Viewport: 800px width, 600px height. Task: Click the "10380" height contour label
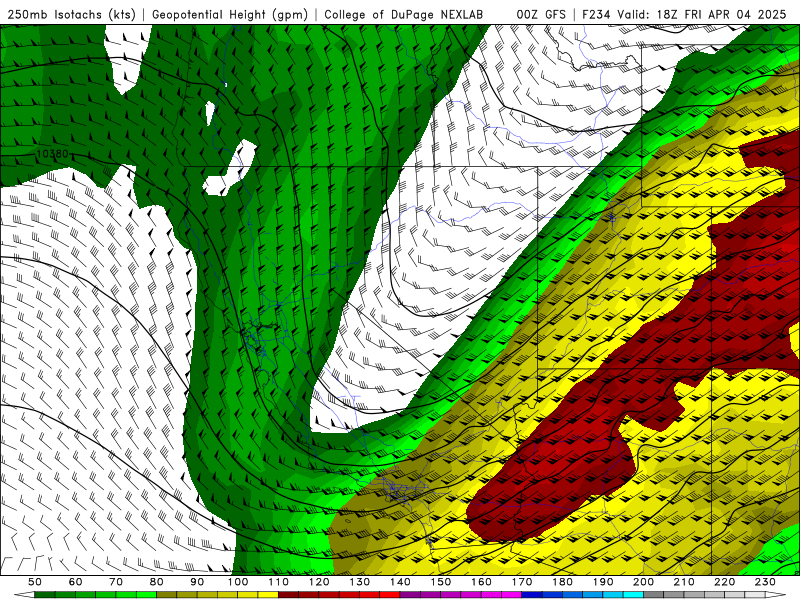53,154
